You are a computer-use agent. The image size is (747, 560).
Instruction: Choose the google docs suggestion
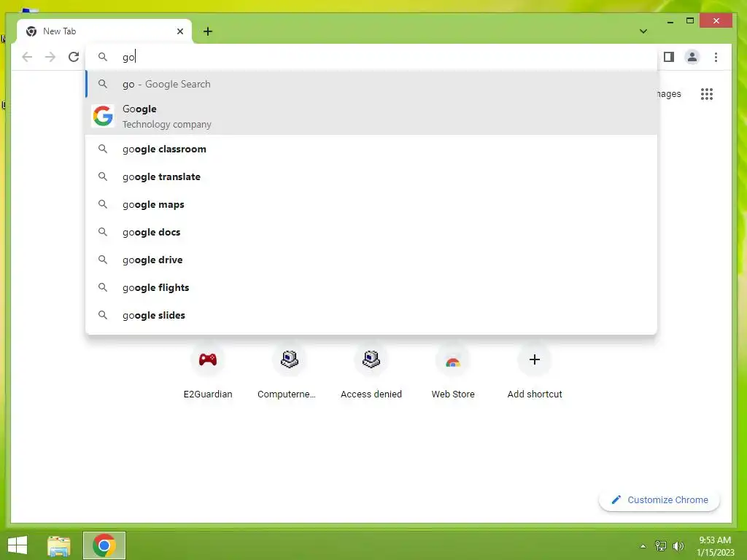(371, 232)
